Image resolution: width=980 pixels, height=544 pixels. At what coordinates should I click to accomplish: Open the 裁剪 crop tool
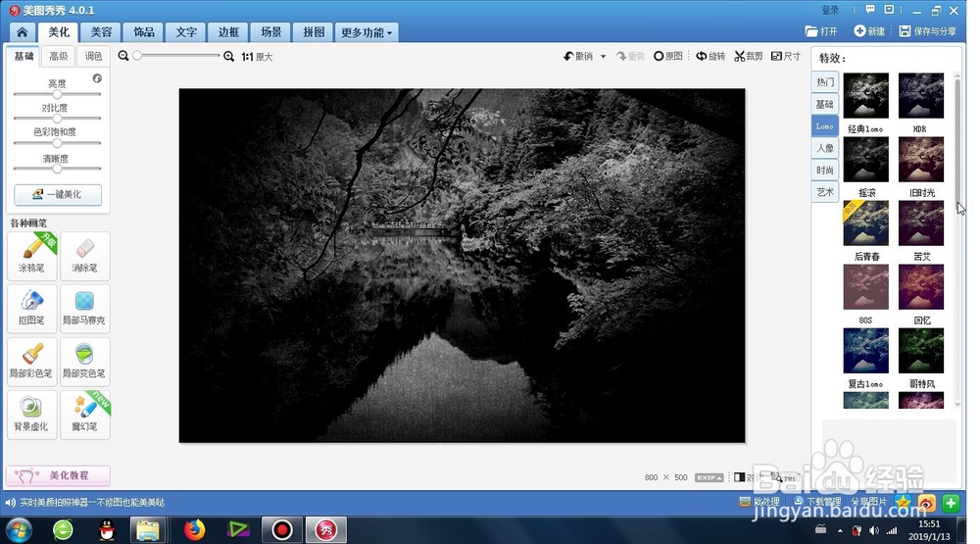(748, 56)
